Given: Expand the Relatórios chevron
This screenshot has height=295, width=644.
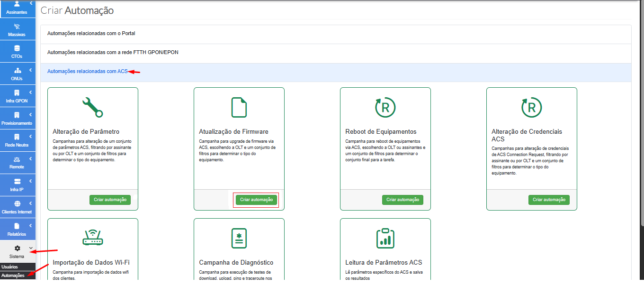Looking at the screenshot, I should [x=31, y=225].
